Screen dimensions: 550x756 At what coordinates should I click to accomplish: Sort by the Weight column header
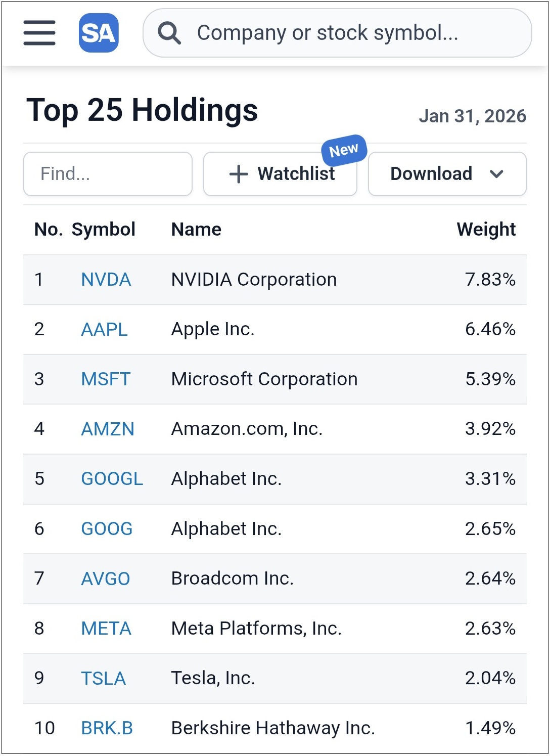click(486, 230)
